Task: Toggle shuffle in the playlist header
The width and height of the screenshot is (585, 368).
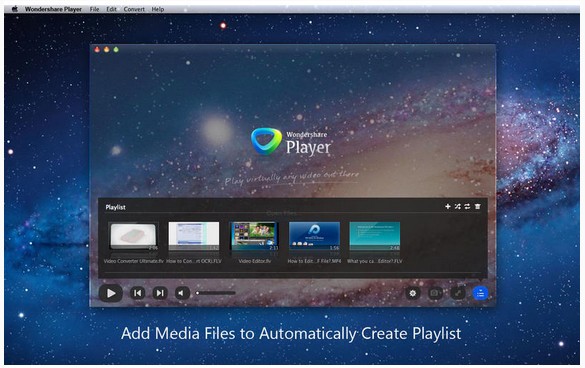Action: (x=457, y=206)
